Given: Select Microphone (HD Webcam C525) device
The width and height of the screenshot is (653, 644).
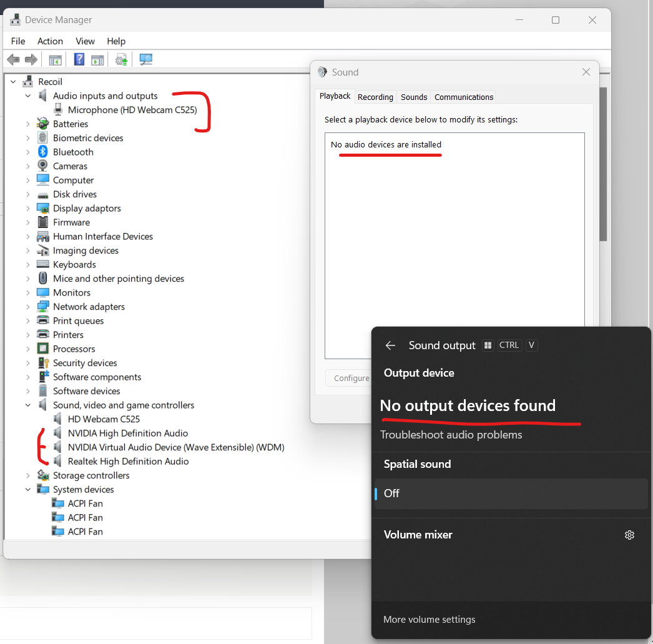Looking at the screenshot, I should pyautogui.click(x=132, y=110).
